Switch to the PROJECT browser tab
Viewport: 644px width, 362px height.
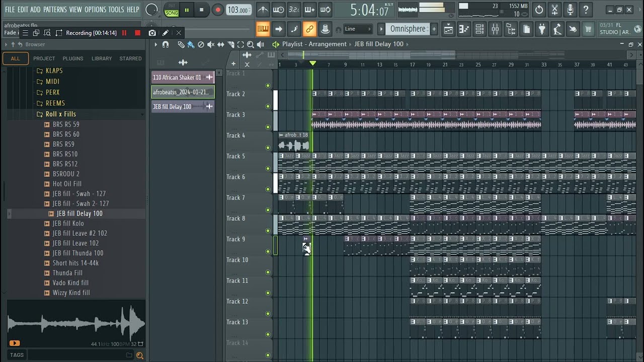pyautogui.click(x=44, y=58)
